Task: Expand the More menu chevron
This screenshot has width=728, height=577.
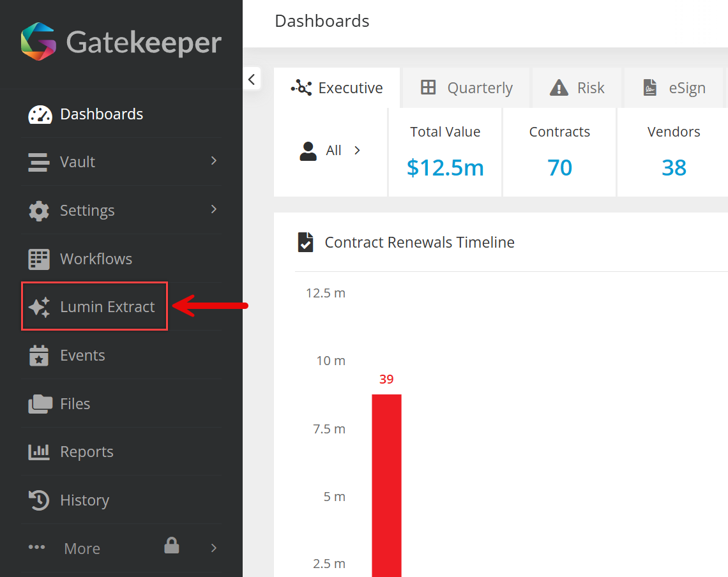Action: coord(214,548)
